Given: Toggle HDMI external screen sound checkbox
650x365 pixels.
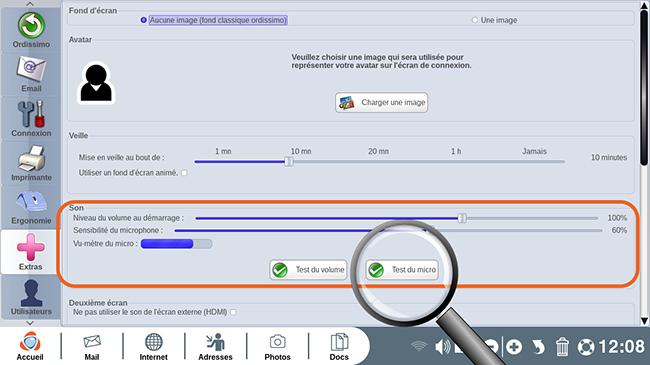Looking at the screenshot, I should (x=233, y=312).
